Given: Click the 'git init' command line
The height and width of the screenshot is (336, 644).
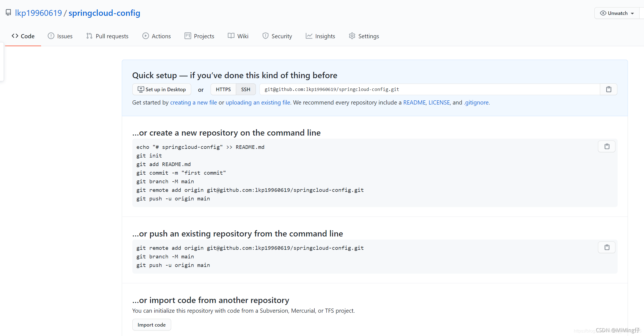Looking at the screenshot, I should (x=149, y=156).
